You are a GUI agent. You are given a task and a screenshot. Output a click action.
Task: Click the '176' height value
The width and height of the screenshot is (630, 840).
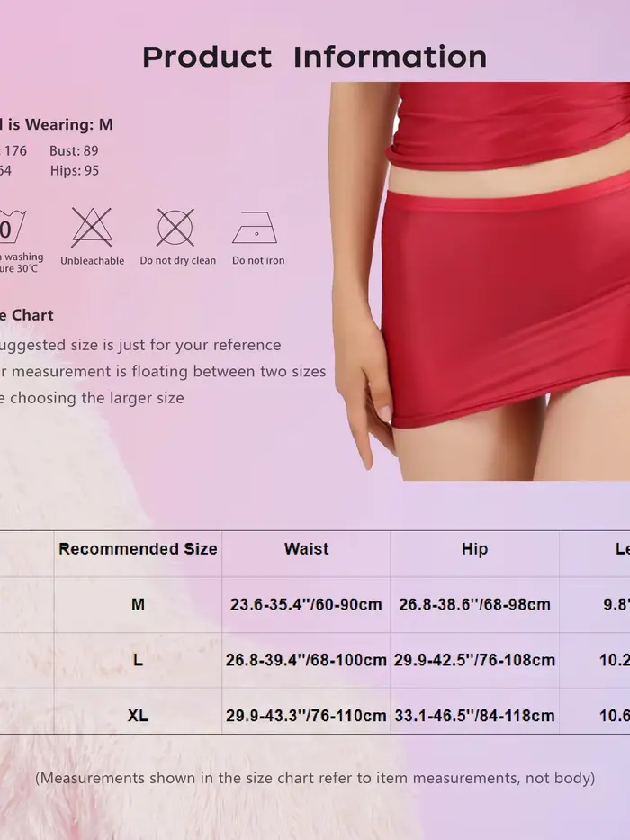click(15, 151)
